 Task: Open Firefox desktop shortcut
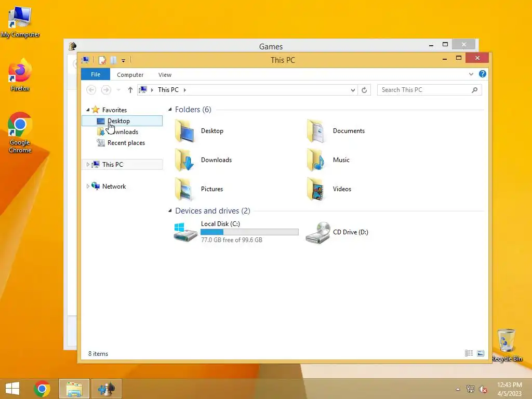tap(20, 75)
